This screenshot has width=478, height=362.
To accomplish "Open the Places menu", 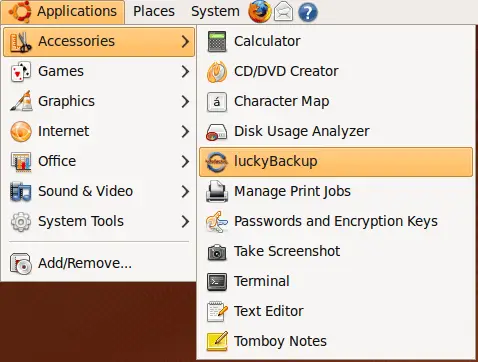I will 154,11.
